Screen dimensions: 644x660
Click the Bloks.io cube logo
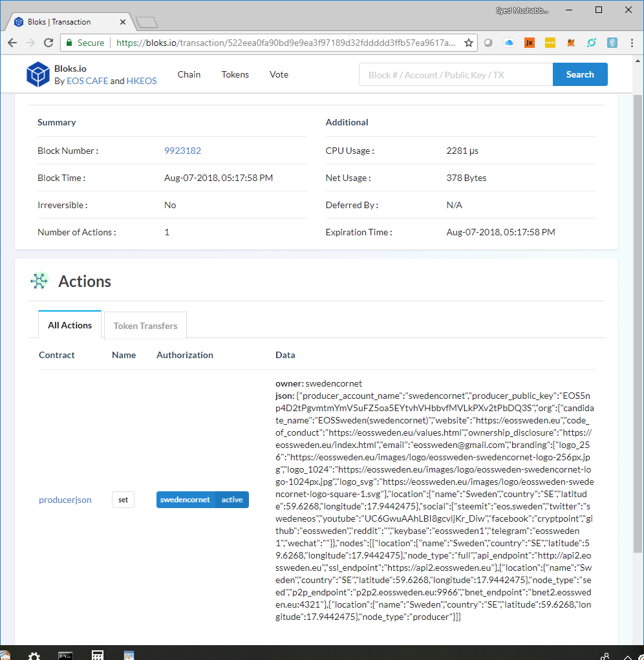[x=38, y=74]
